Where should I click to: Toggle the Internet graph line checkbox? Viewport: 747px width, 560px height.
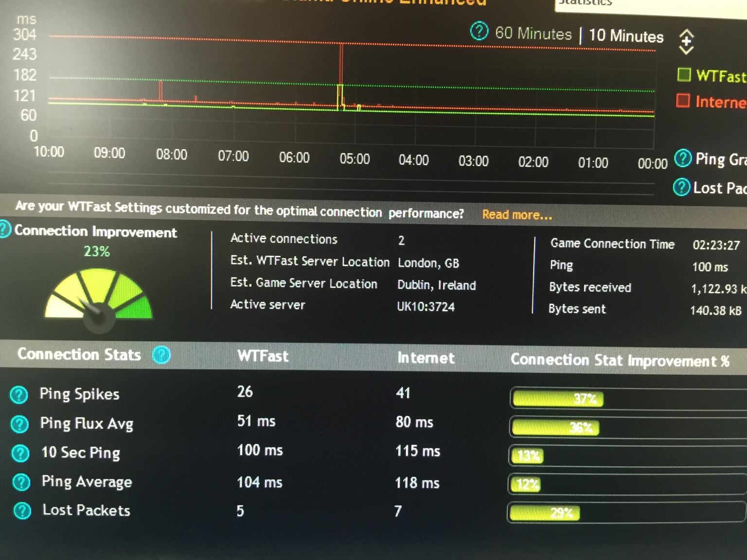click(x=683, y=101)
